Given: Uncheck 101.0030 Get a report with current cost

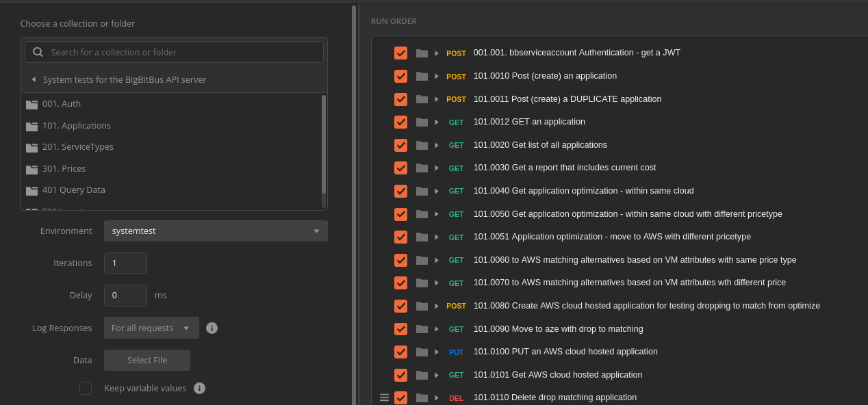Looking at the screenshot, I should point(401,168).
